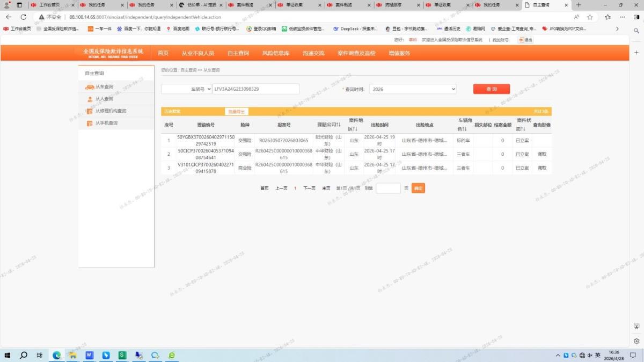Viewport: 644px width, 362px height.
Task: Open a new browser tab
Action: [579, 5]
